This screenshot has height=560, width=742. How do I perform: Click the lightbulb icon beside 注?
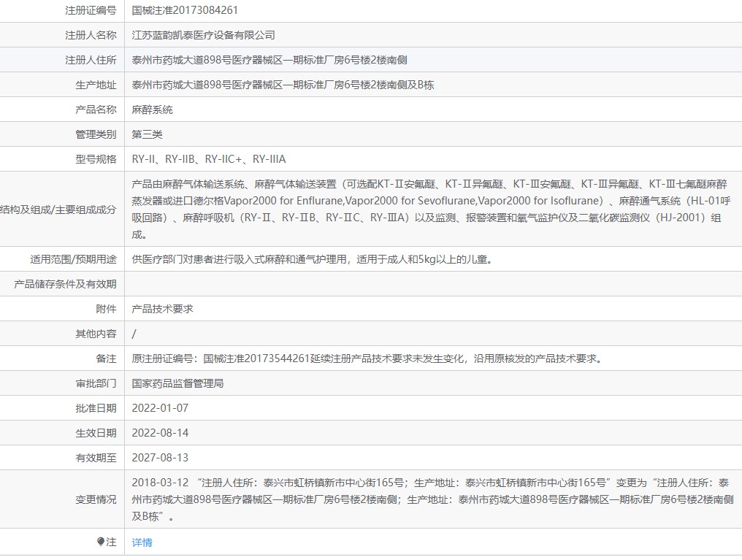point(100,542)
